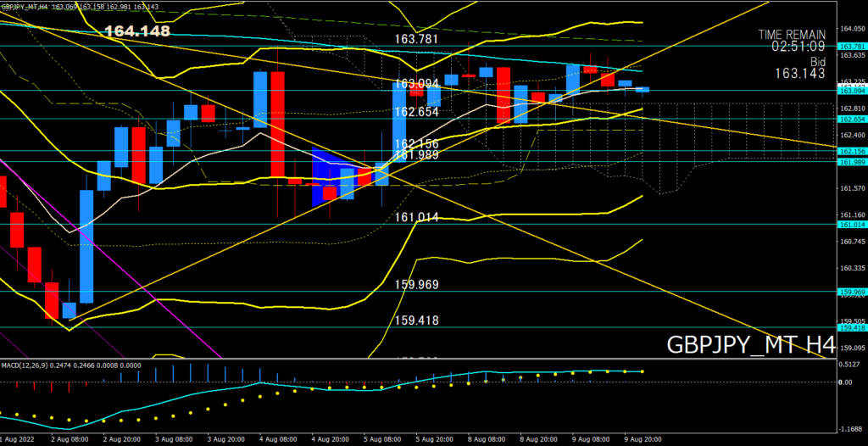Click the 164.050 tick on the price axis
This screenshot has height=446, width=868.
tap(853, 28)
